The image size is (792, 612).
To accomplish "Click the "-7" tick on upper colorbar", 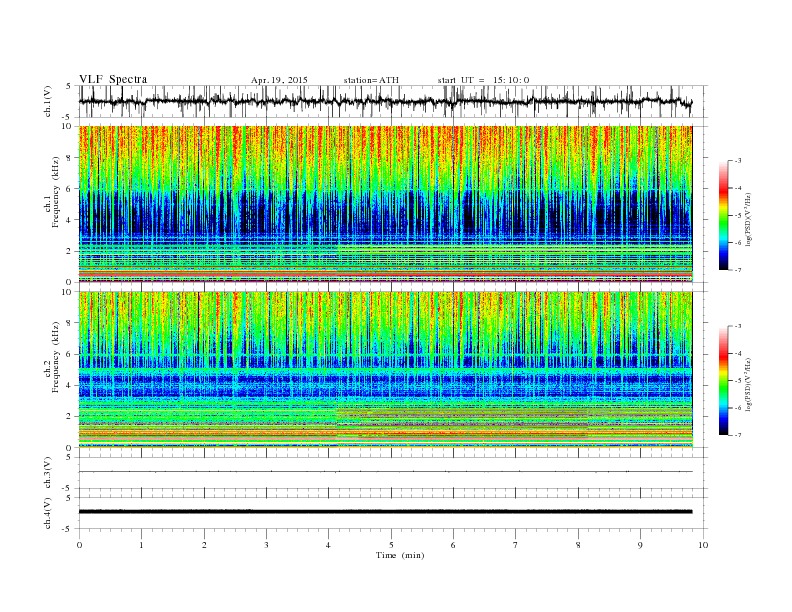I will point(738,270).
